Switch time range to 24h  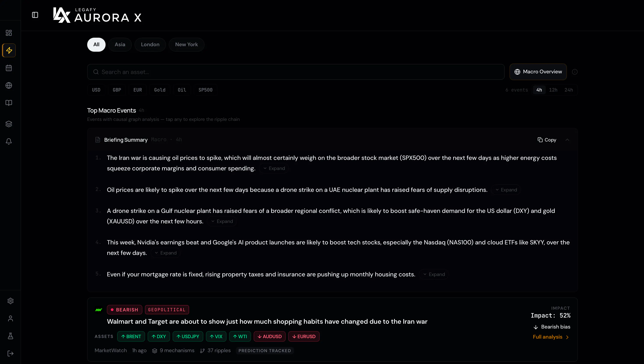coord(569,90)
